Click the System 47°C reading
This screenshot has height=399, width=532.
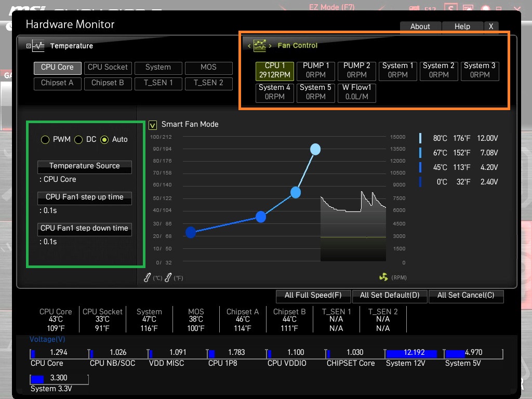pyautogui.click(x=149, y=320)
